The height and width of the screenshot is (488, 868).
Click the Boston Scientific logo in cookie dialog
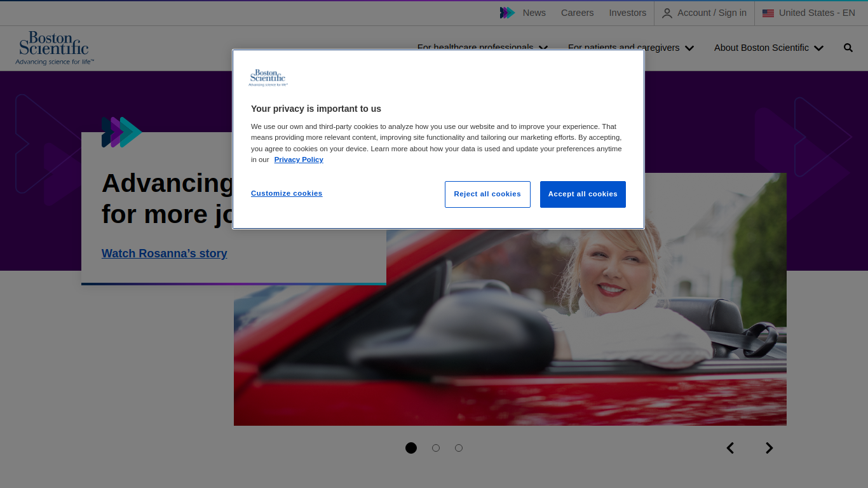coord(268,78)
